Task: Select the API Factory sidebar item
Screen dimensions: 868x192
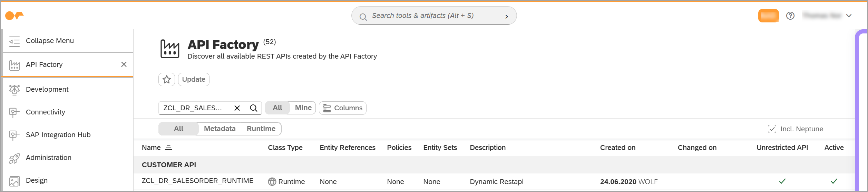Action: pyautogui.click(x=68, y=64)
